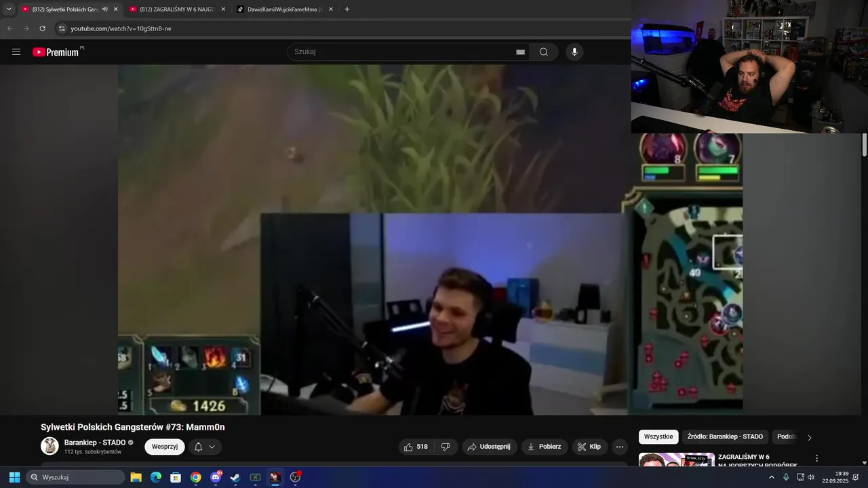This screenshot has height=488, width=868.
Task: Select the Wszystkie filter chip
Action: click(x=658, y=436)
